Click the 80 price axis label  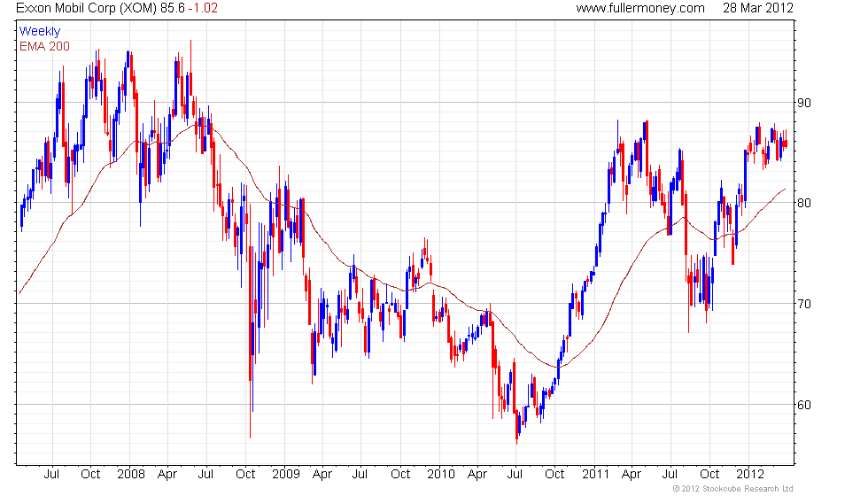point(804,203)
